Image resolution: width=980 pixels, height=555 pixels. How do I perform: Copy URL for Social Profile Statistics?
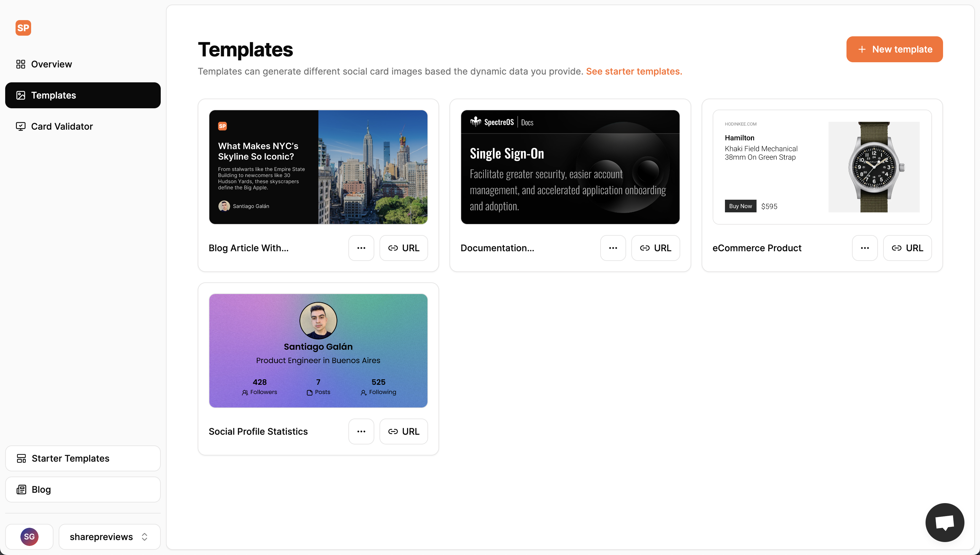(x=403, y=431)
